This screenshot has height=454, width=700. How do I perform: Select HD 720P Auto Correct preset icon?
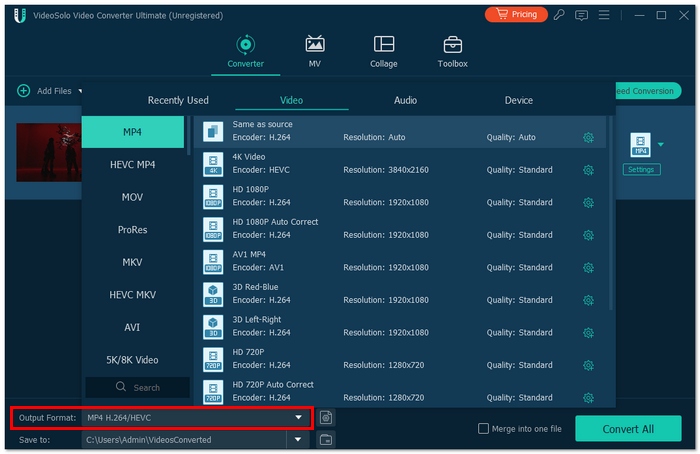coord(213,392)
